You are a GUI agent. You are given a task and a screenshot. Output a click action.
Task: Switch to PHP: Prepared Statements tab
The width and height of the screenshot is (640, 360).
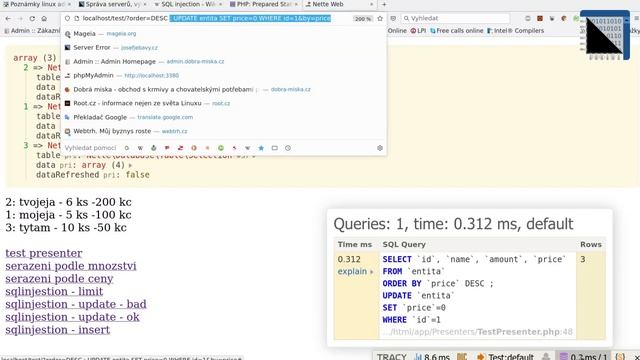tap(264, 4)
